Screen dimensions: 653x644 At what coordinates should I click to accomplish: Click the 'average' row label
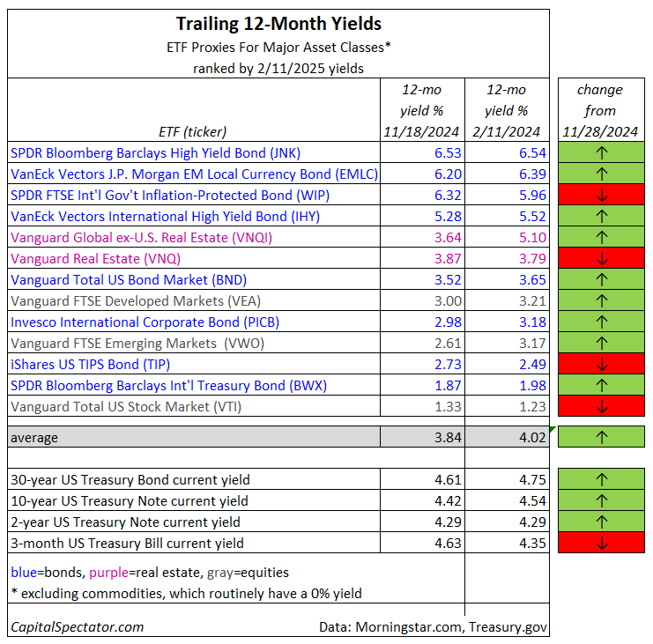click(34, 438)
